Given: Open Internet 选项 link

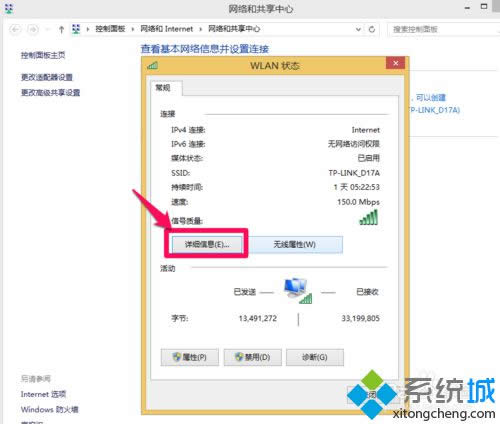Looking at the screenshot, I should [x=43, y=394].
